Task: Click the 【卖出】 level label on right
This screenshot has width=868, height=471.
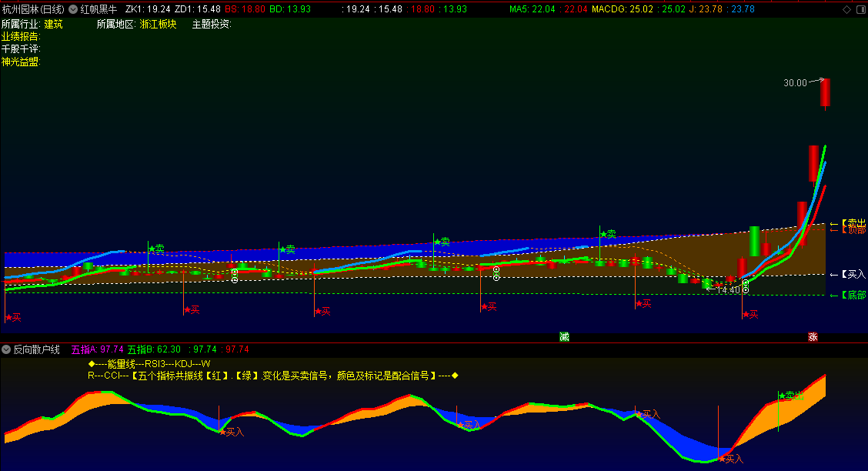Action: (x=853, y=222)
